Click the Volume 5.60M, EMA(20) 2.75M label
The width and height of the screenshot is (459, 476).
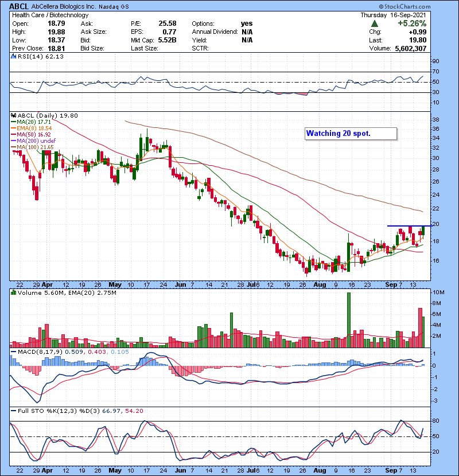click(x=67, y=293)
